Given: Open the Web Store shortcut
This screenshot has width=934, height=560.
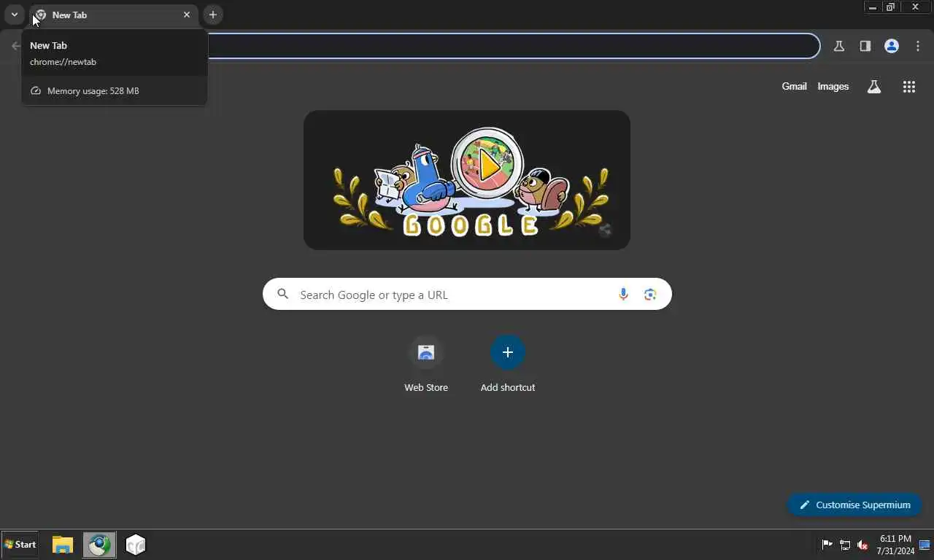Looking at the screenshot, I should click(426, 365).
